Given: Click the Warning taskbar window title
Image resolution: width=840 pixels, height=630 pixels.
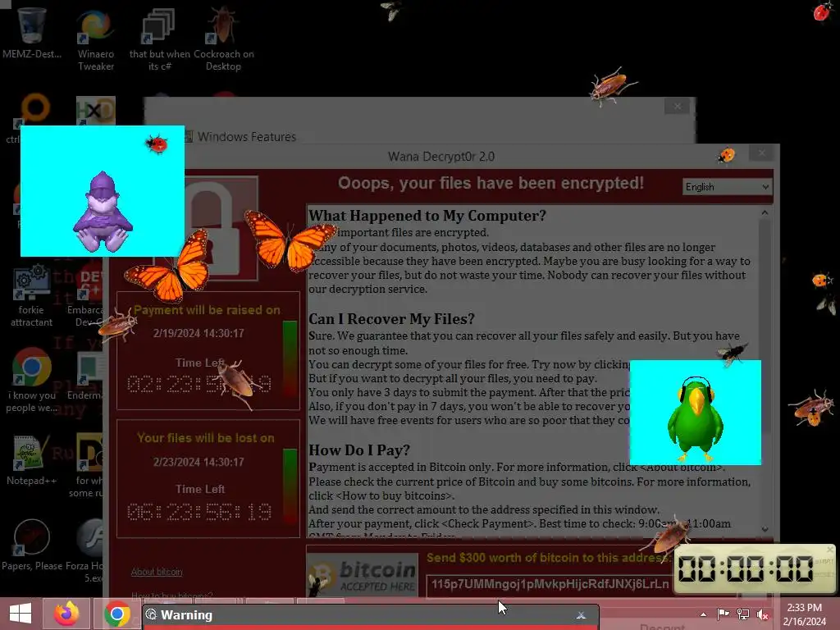Looking at the screenshot, I should pos(186,615).
